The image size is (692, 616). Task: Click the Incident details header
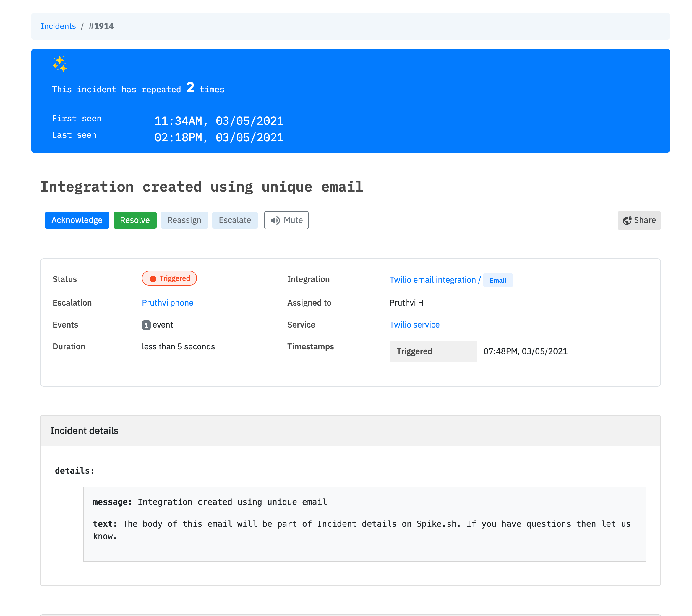(x=350, y=431)
